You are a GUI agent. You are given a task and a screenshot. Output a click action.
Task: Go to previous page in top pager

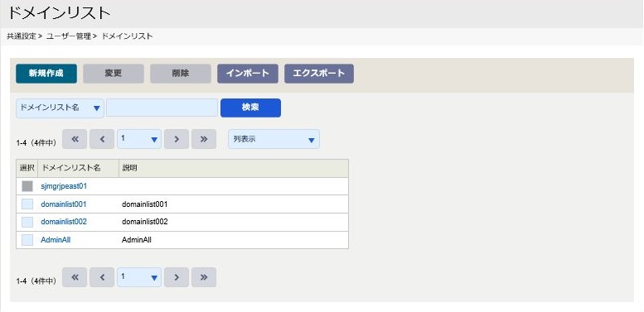pyautogui.click(x=102, y=139)
